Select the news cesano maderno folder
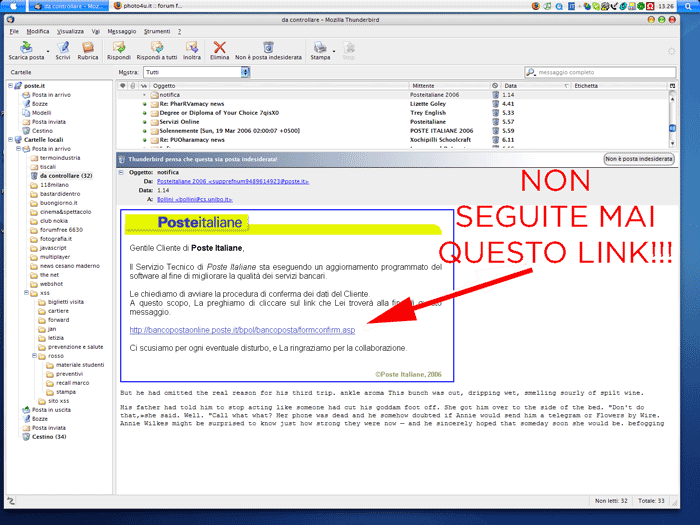This screenshot has width=700, height=525. point(70,266)
